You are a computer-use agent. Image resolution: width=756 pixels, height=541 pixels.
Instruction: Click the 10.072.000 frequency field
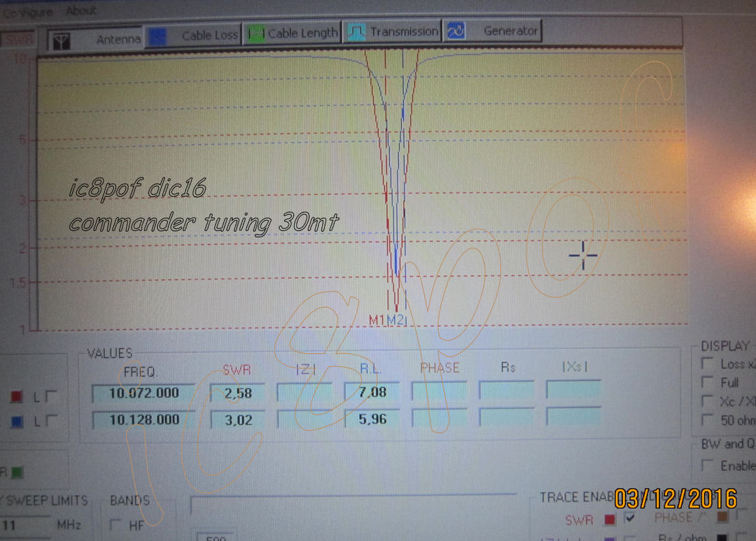point(143,393)
